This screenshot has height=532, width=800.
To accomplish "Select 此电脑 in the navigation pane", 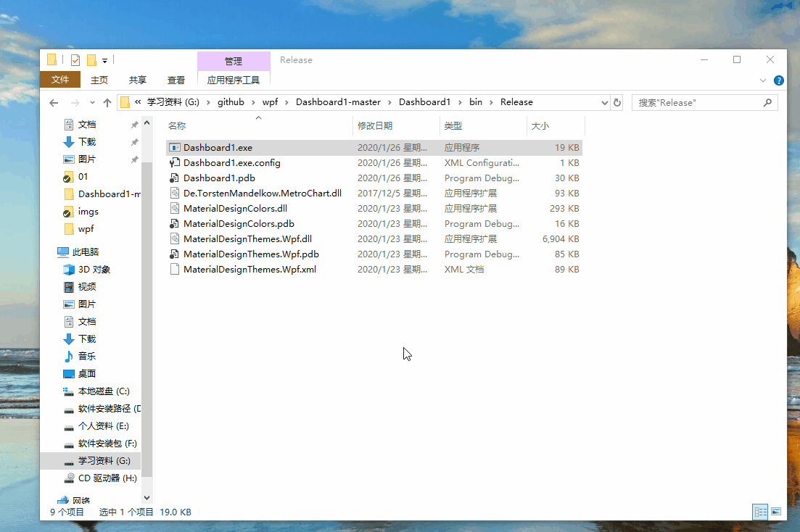I will click(x=85, y=252).
